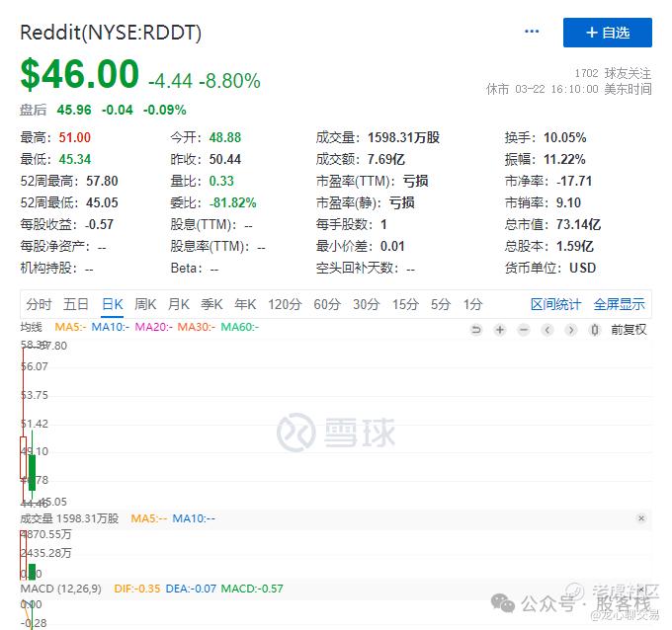Click the 最高 51.00 value
This screenshot has height=630, width=672.
[x=74, y=137]
